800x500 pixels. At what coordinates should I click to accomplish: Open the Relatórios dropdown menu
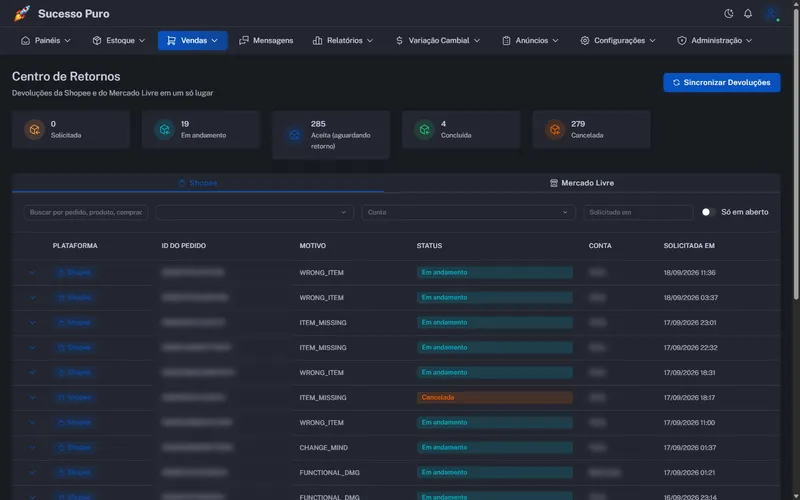pyautogui.click(x=342, y=40)
